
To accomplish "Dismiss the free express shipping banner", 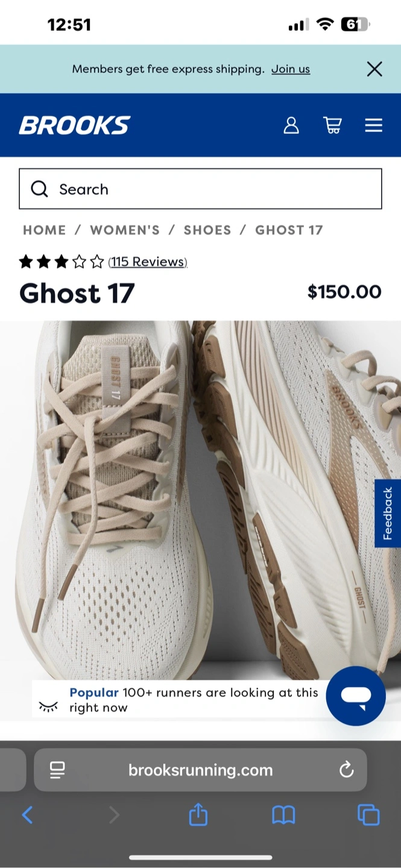I will point(374,69).
